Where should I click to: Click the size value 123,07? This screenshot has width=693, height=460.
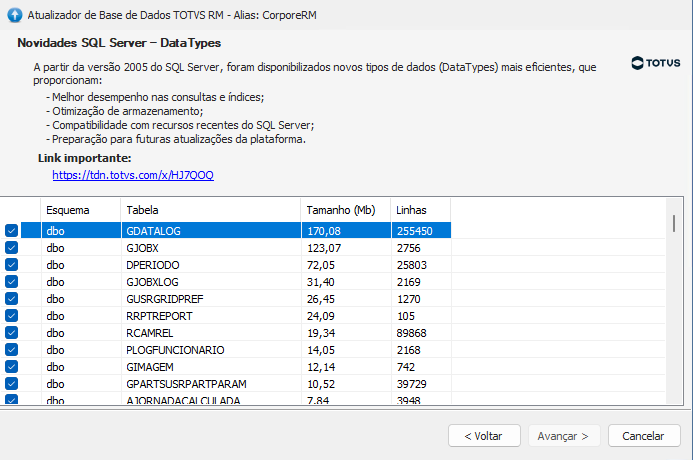(x=324, y=248)
